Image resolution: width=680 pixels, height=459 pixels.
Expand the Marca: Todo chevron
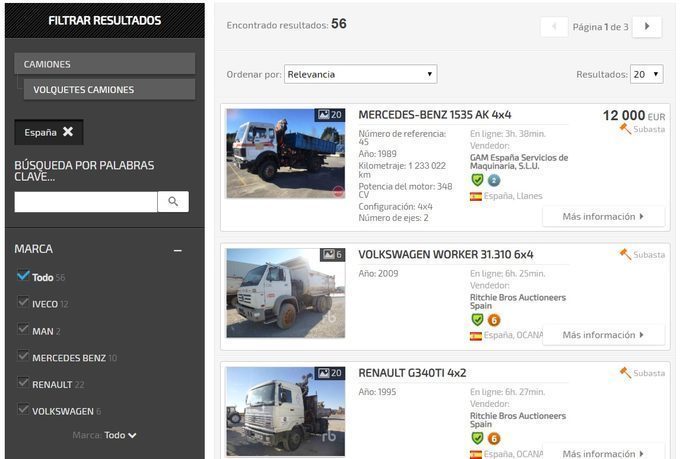click(132, 436)
